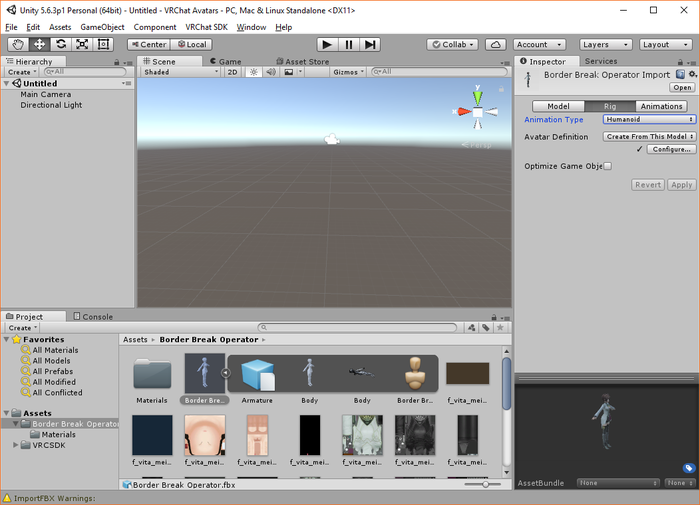Open the Window menu

251,27
